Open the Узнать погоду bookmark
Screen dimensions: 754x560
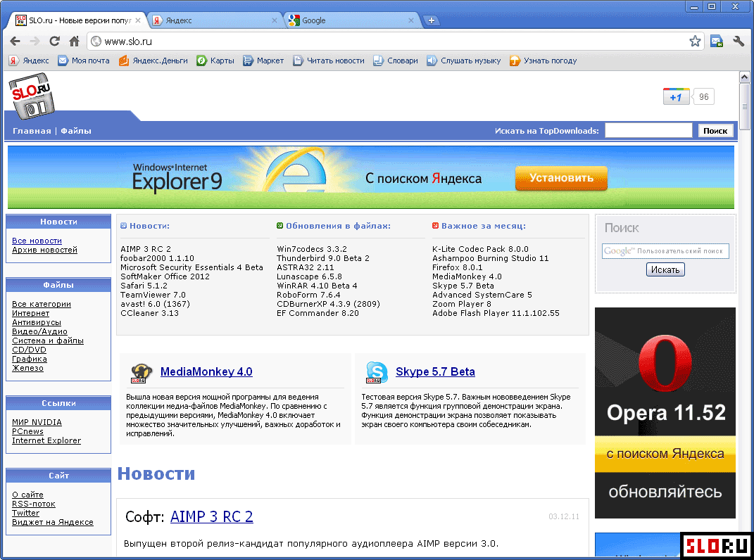point(543,61)
